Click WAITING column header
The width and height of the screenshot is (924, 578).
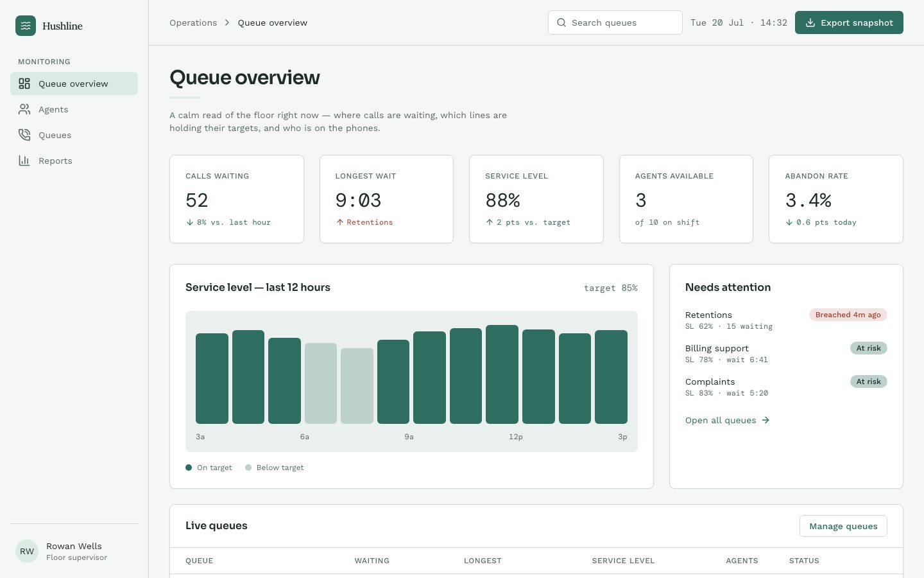372,561
